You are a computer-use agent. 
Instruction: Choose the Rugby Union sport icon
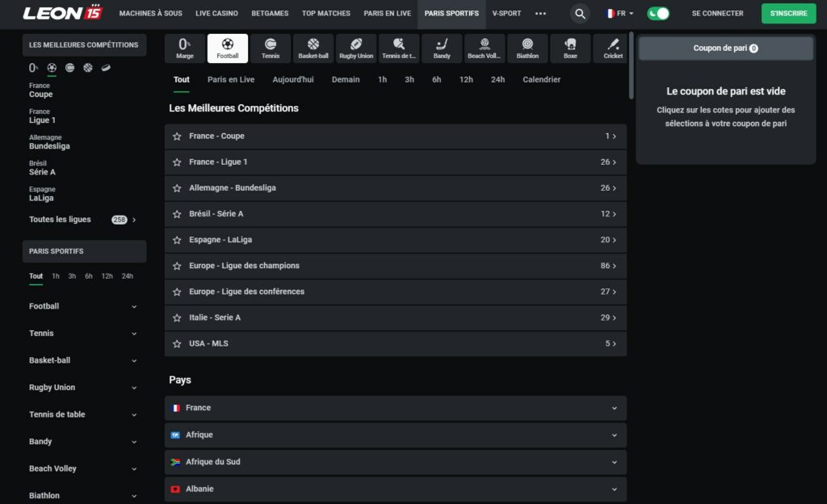click(x=356, y=48)
